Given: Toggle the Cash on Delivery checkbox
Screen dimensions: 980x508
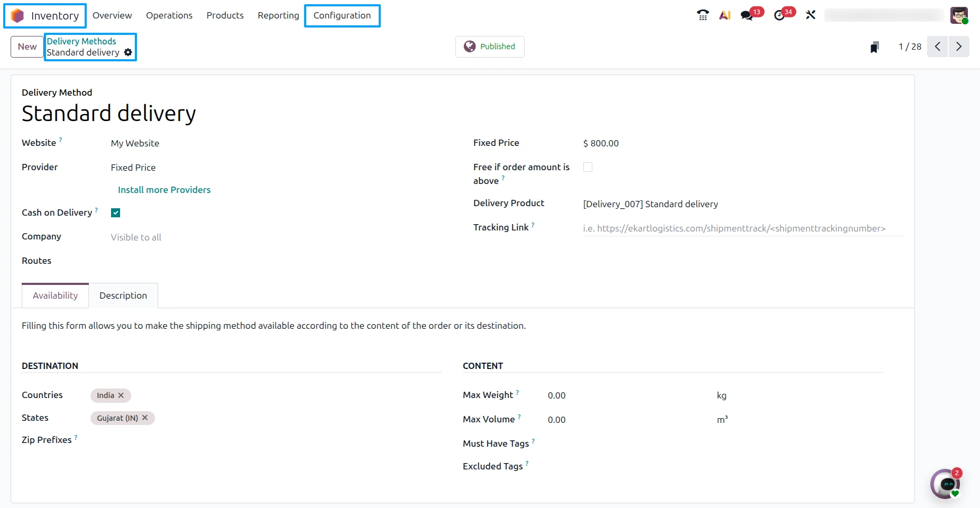Looking at the screenshot, I should pyautogui.click(x=115, y=213).
